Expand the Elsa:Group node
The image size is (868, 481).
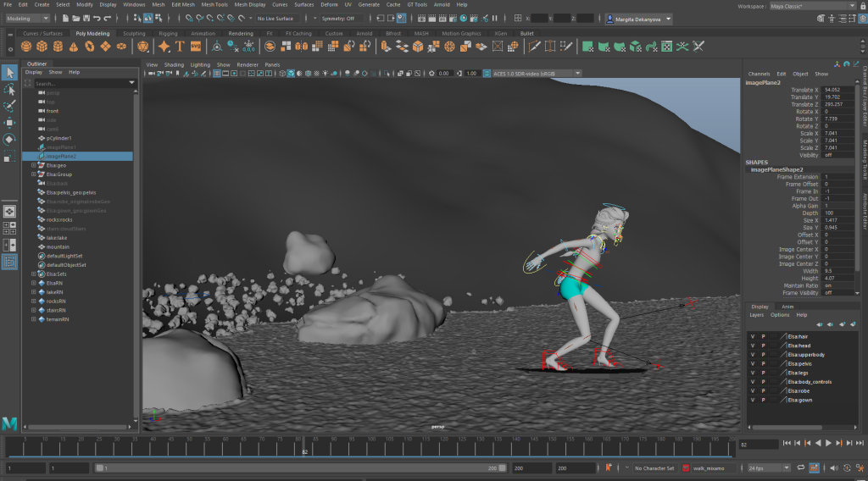click(34, 174)
